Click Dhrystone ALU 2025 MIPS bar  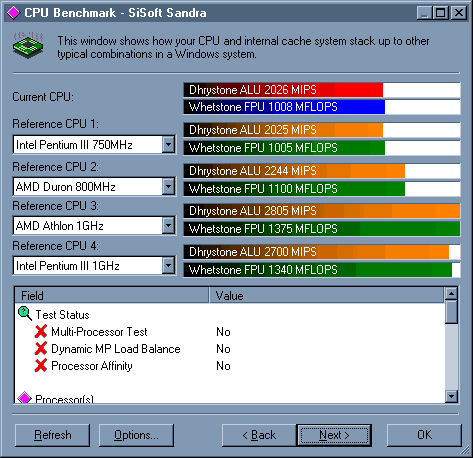coord(322,130)
